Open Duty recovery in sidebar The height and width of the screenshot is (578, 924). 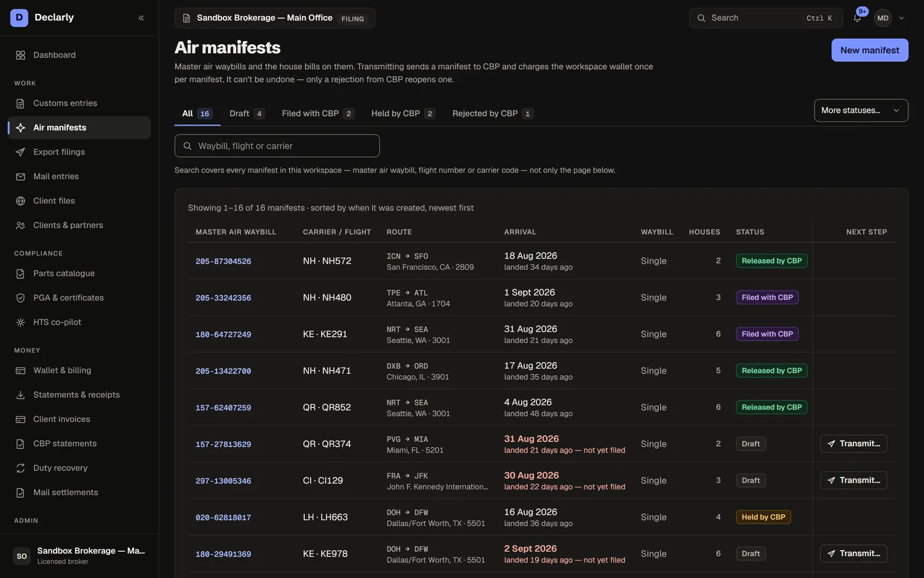[x=79, y=468]
